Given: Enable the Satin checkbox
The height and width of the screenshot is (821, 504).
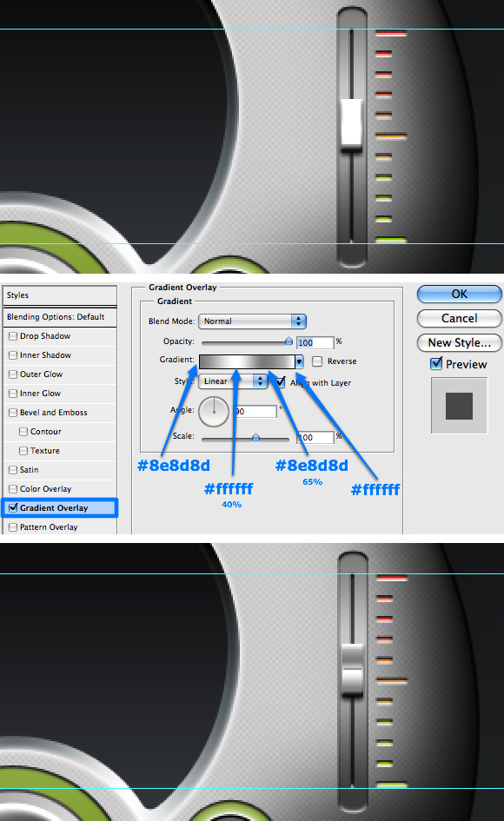Looking at the screenshot, I should [13, 470].
